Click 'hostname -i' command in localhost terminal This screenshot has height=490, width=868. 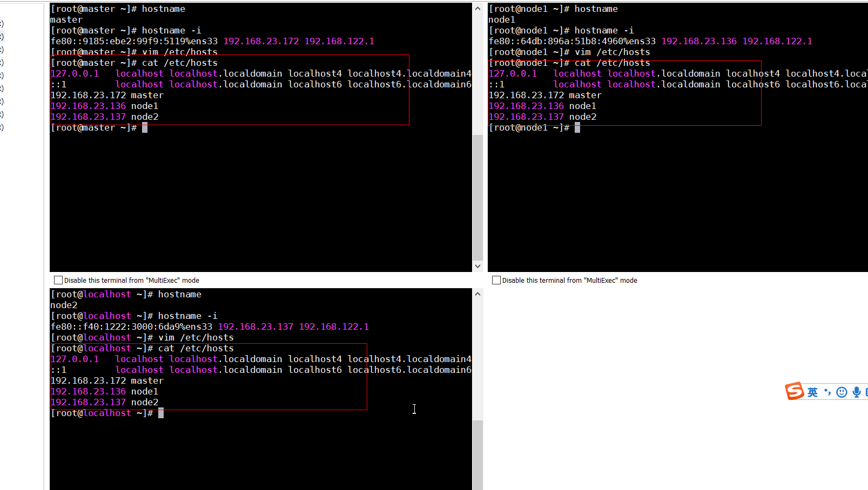pos(188,316)
